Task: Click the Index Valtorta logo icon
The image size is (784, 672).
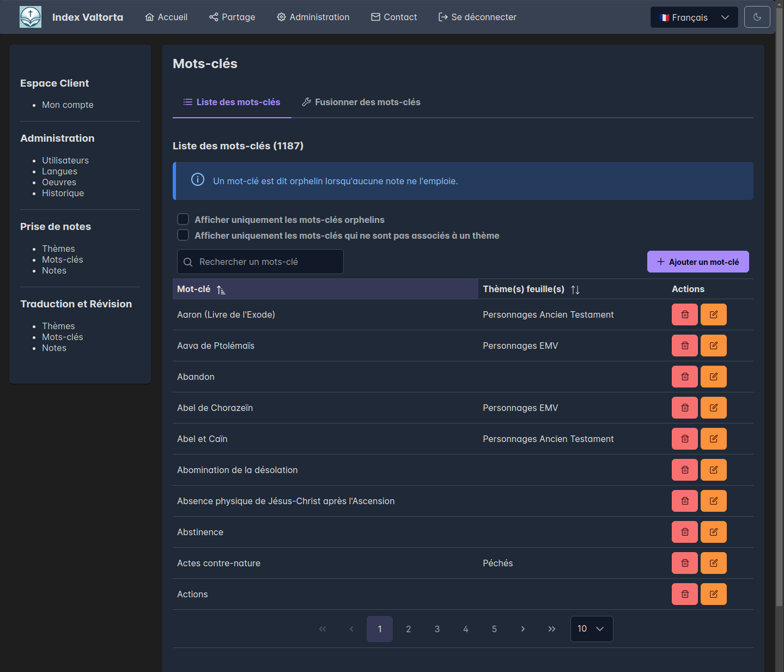Action: pyautogui.click(x=31, y=17)
